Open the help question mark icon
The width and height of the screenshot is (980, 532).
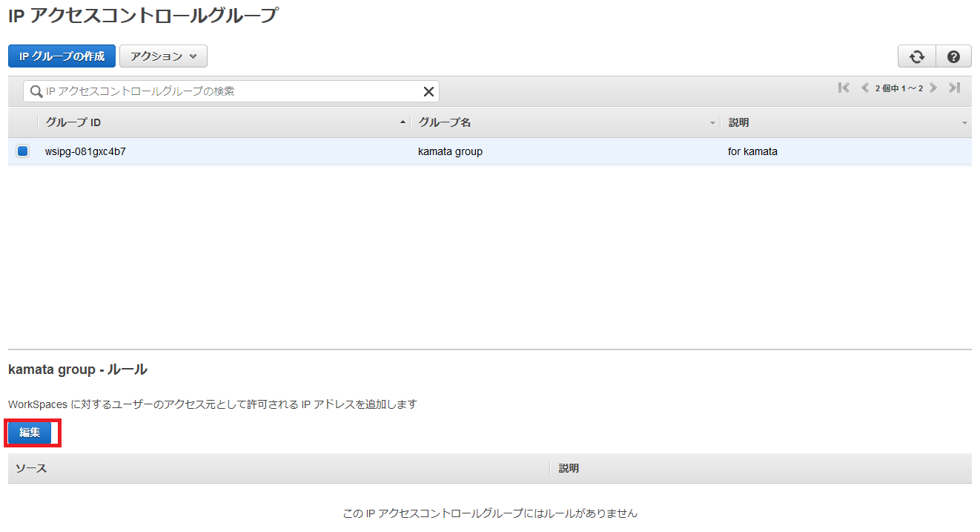(x=954, y=56)
